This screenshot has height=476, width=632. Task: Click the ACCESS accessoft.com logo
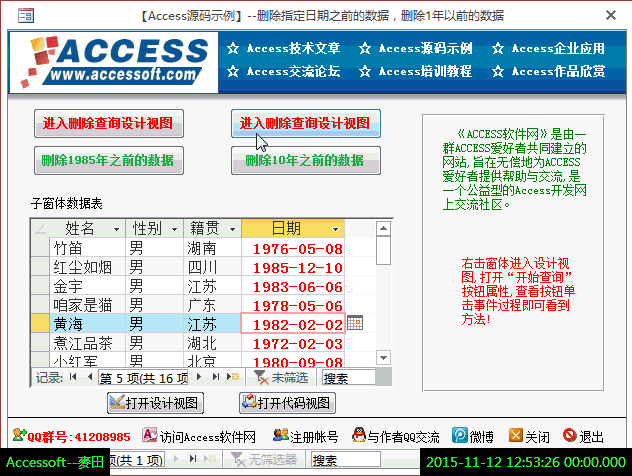(114, 62)
